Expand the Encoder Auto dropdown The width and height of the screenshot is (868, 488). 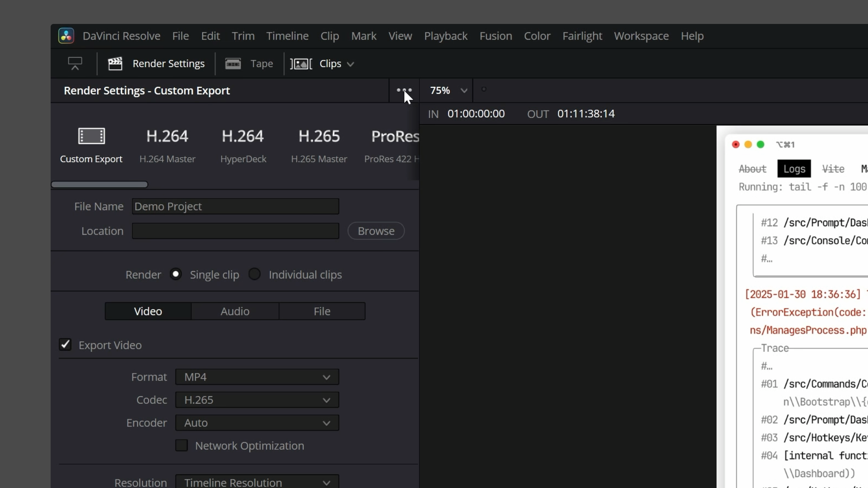click(x=257, y=422)
